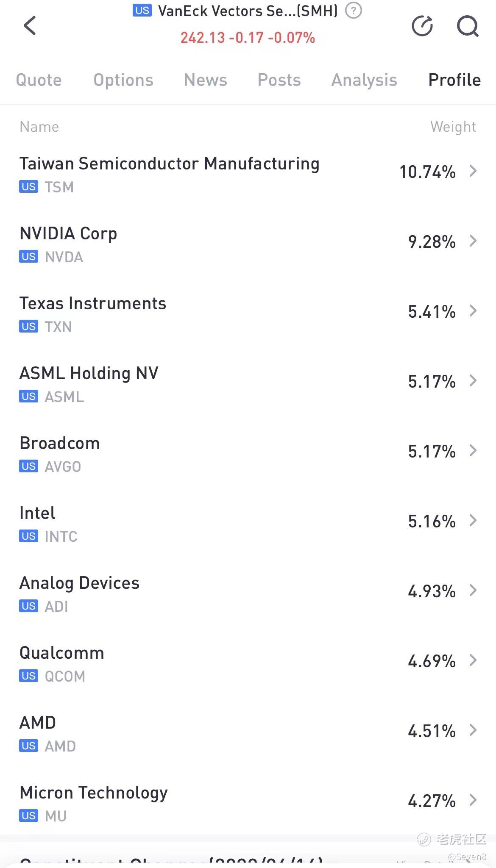Open ASML Holding NV entry
Image resolution: width=496 pixels, height=868 pixels.
(x=248, y=384)
